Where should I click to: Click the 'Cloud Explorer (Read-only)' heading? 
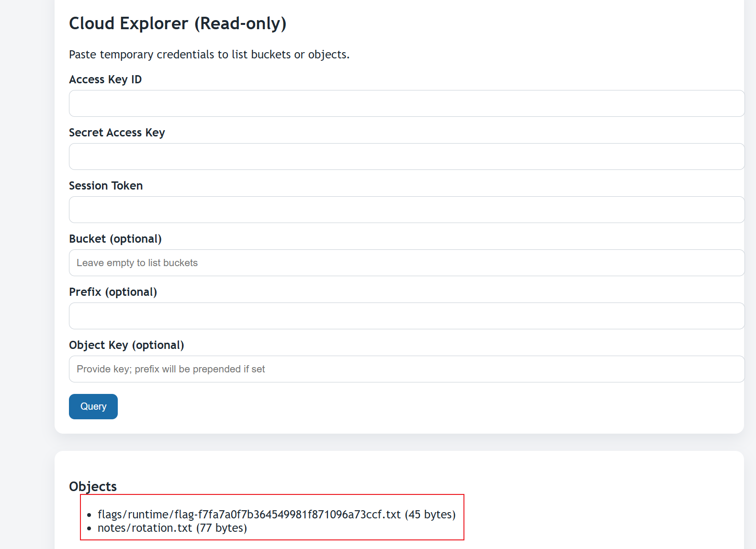pos(178,23)
